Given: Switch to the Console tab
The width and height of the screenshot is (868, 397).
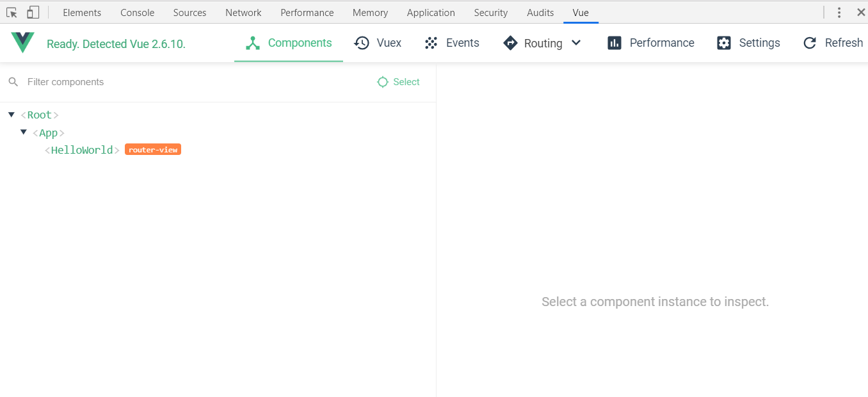Looking at the screenshot, I should pos(137,12).
